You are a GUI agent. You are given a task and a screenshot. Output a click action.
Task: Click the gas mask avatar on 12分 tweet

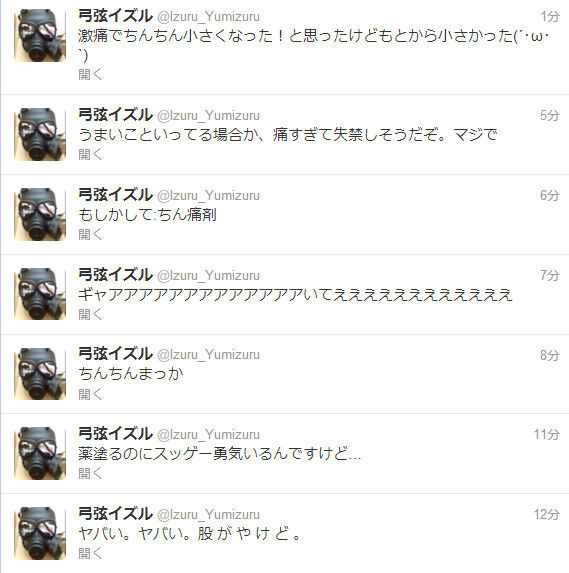click(40, 533)
